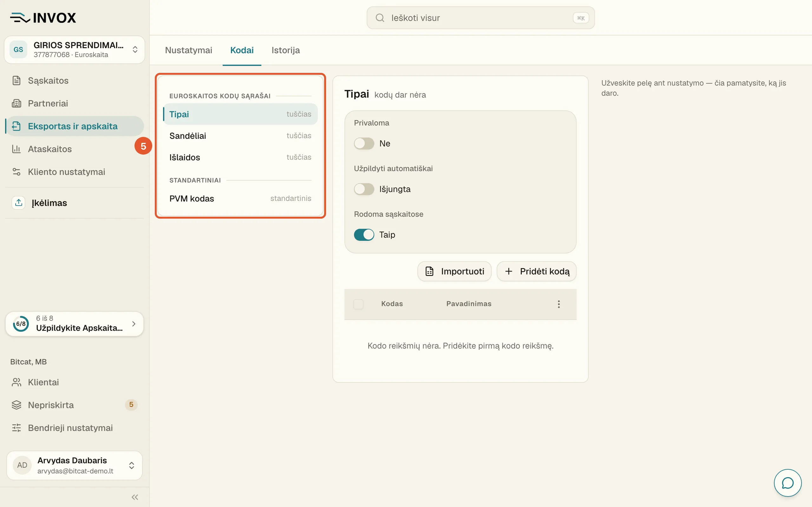This screenshot has width=812, height=507.
Task: Enable Užpildyti automatiškai switch
Action: [x=364, y=189]
